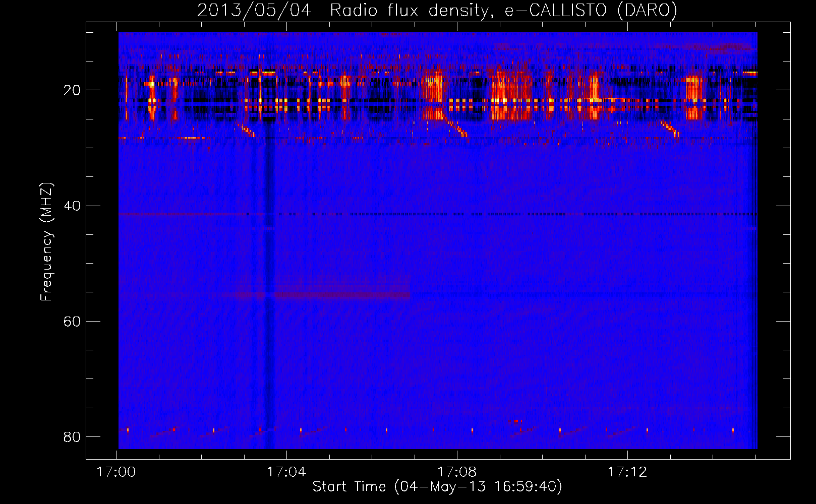Click the 40 frequency tick label
This screenshot has width=816, height=504.
[x=72, y=206]
